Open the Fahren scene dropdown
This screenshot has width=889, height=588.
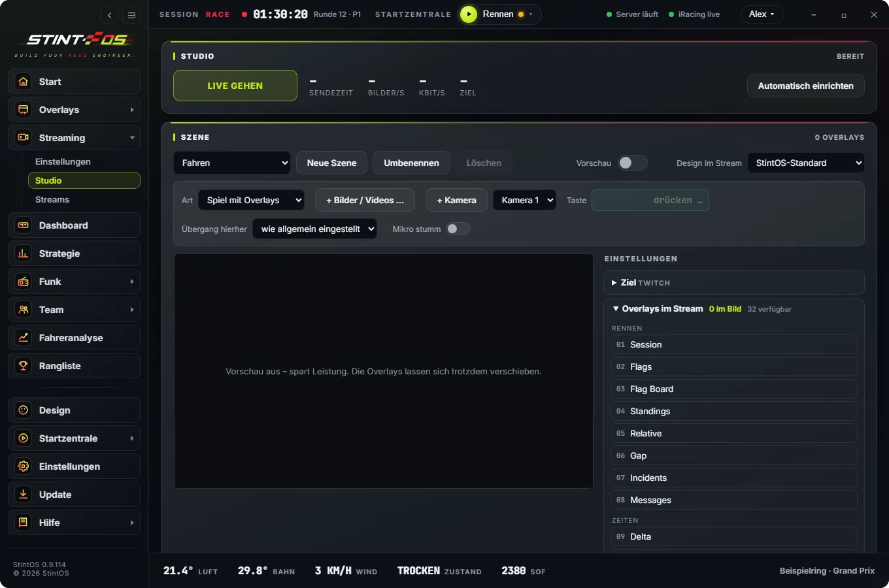tap(232, 163)
